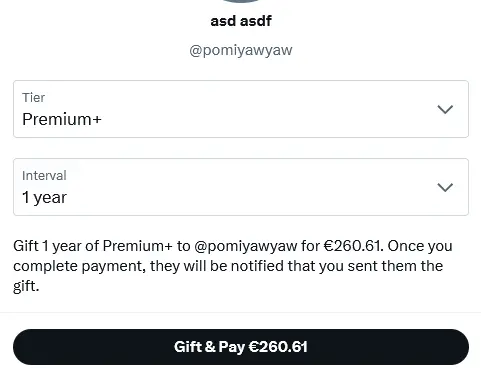Open the Interval dropdown chevron
This screenshot has height=369, width=481.
pos(445,187)
